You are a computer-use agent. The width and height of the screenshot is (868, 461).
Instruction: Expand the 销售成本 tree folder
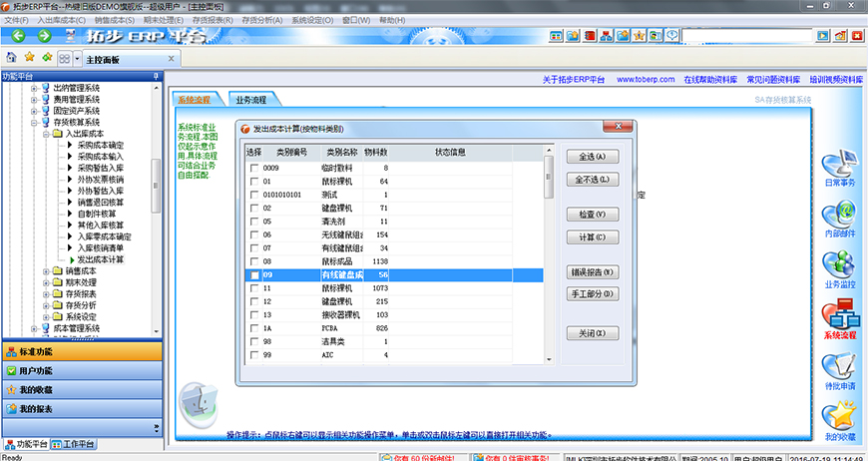[46, 270]
